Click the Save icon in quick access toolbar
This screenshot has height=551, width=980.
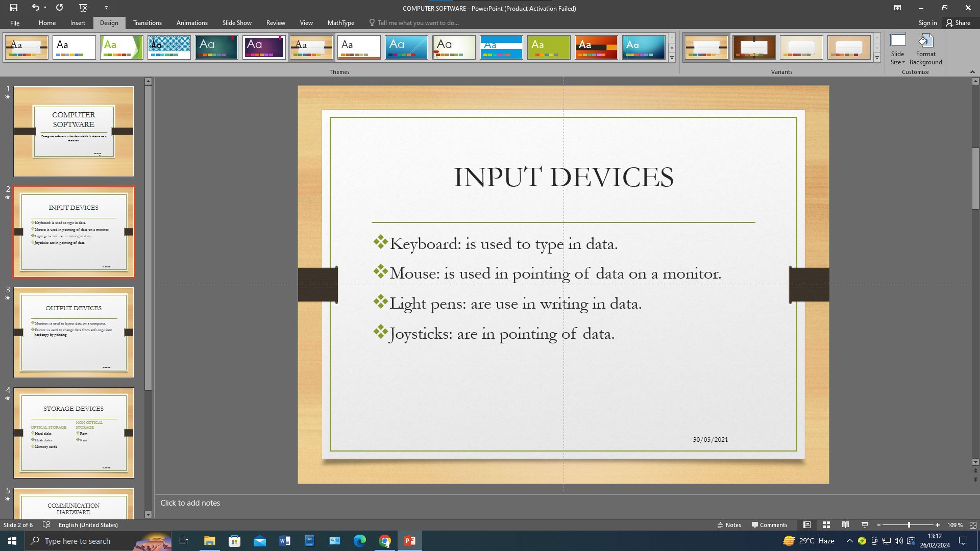coord(14,8)
